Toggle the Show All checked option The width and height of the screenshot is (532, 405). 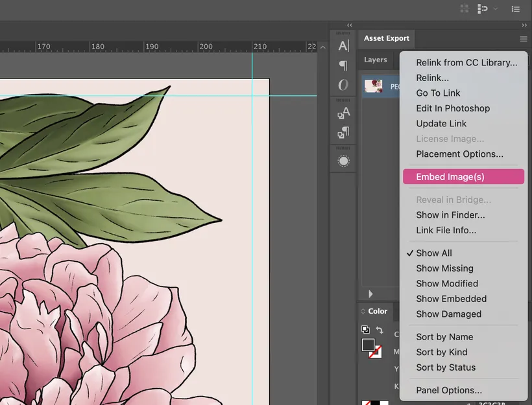(x=434, y=253)
